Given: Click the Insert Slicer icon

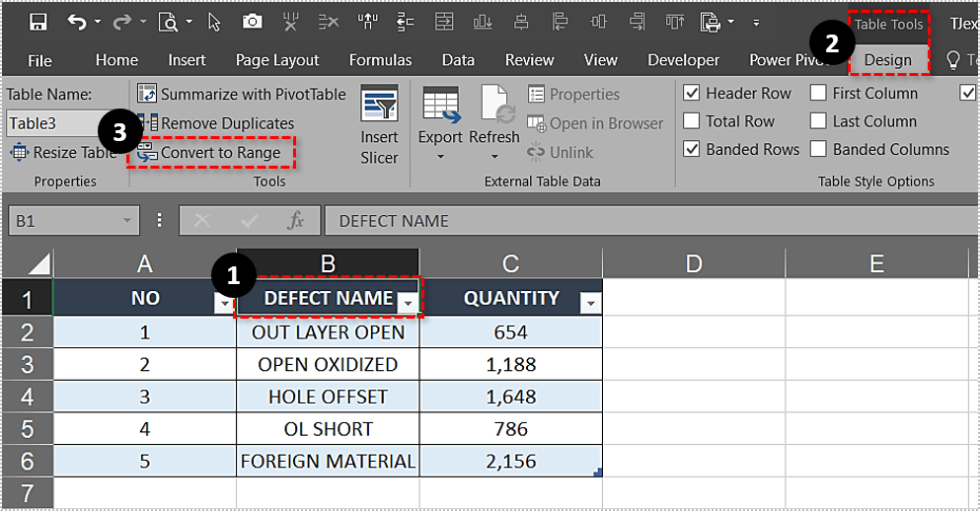Looking at the screenshot, I should pos(379,107).
